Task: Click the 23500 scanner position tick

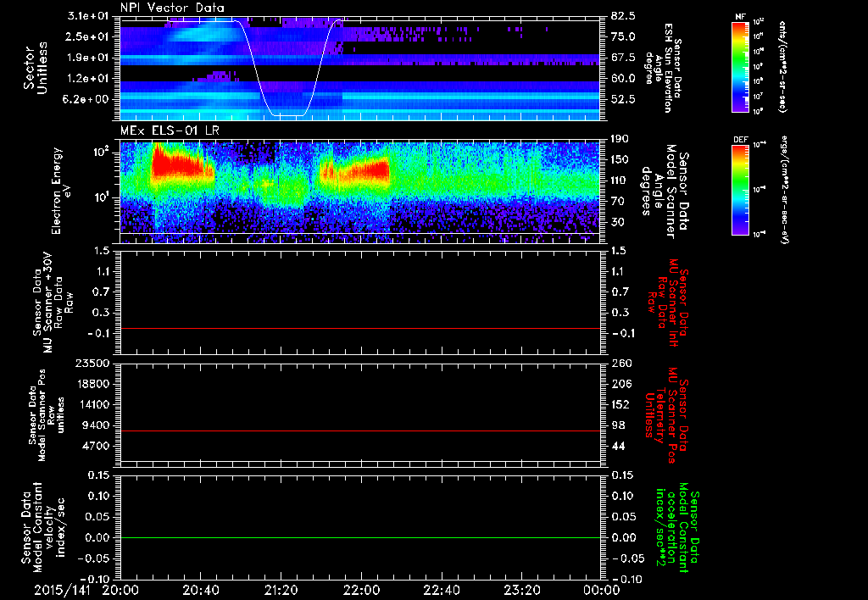Action: [92, 363]
